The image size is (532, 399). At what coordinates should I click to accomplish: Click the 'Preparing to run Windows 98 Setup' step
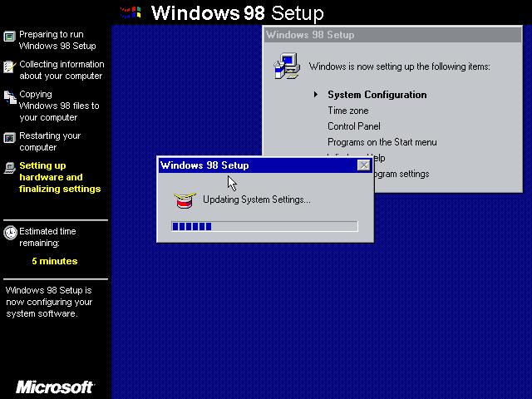(x=57, y=40)
